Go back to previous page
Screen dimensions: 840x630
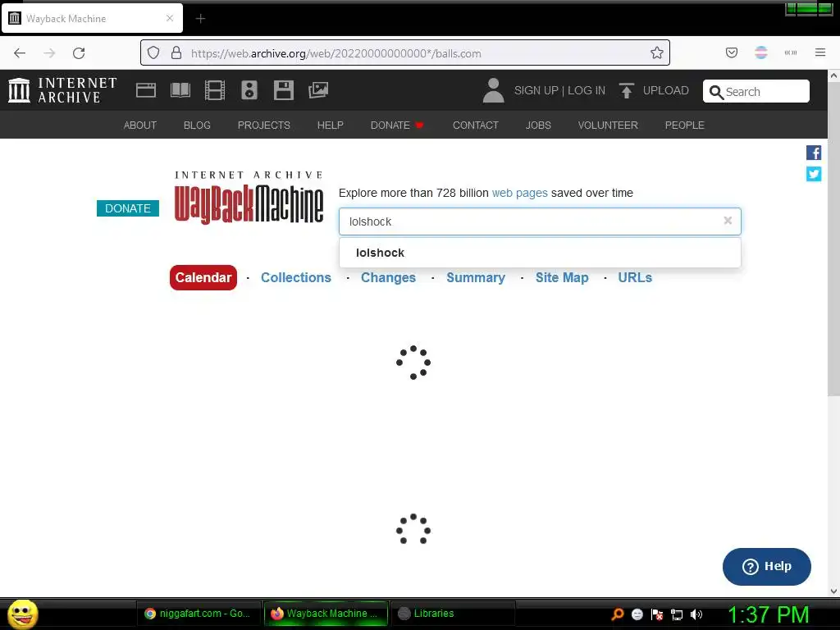point(20,52)
